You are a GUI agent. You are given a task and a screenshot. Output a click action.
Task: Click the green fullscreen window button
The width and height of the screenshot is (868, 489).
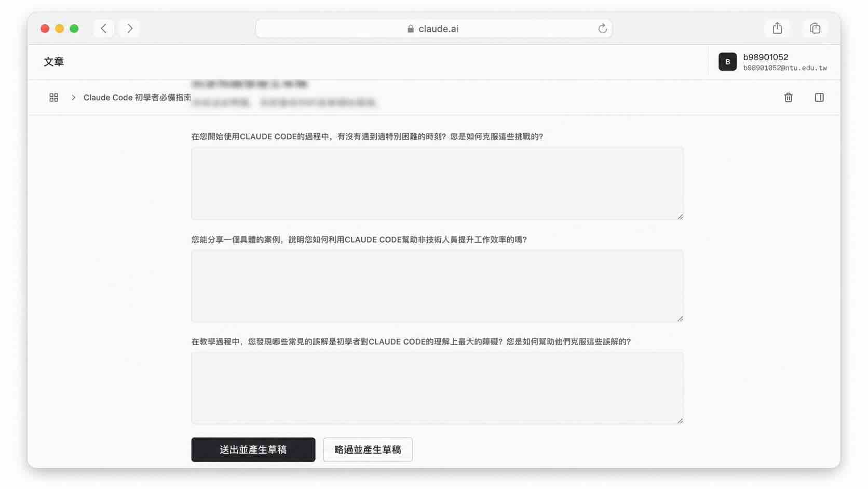(x=74, y=29)
